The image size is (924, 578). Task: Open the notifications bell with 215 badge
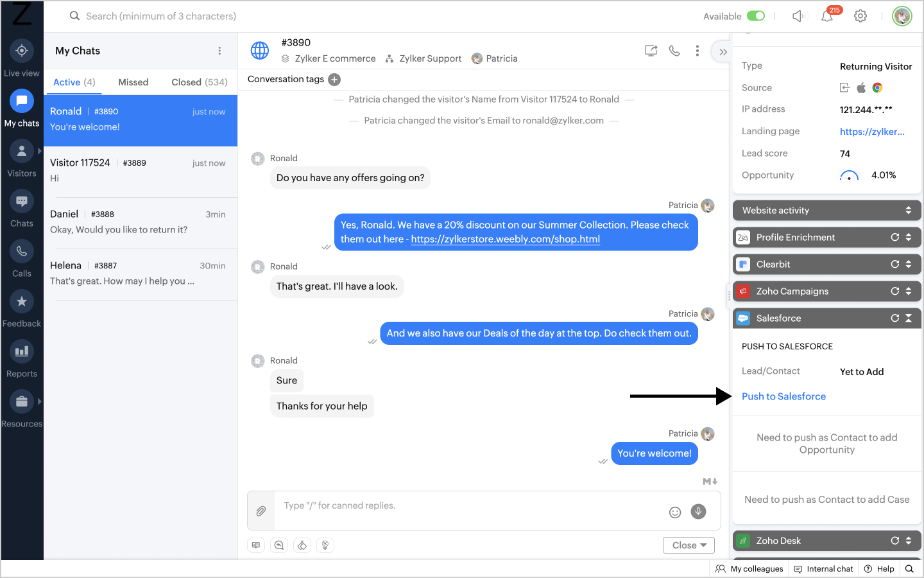click(x=828, y=16)
